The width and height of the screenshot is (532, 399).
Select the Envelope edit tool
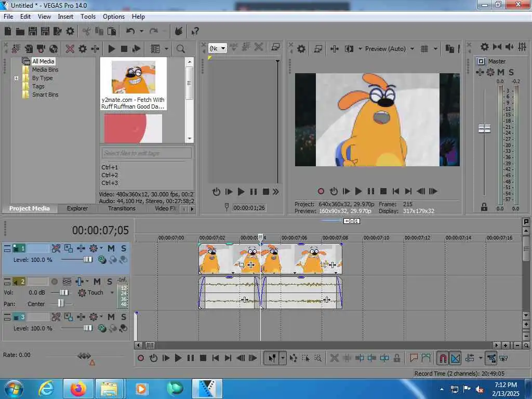tap(293, 358)
